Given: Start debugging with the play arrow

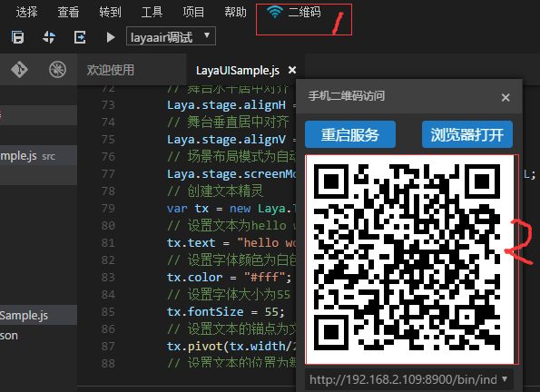Looking at the screenshot, I should 111,37.
